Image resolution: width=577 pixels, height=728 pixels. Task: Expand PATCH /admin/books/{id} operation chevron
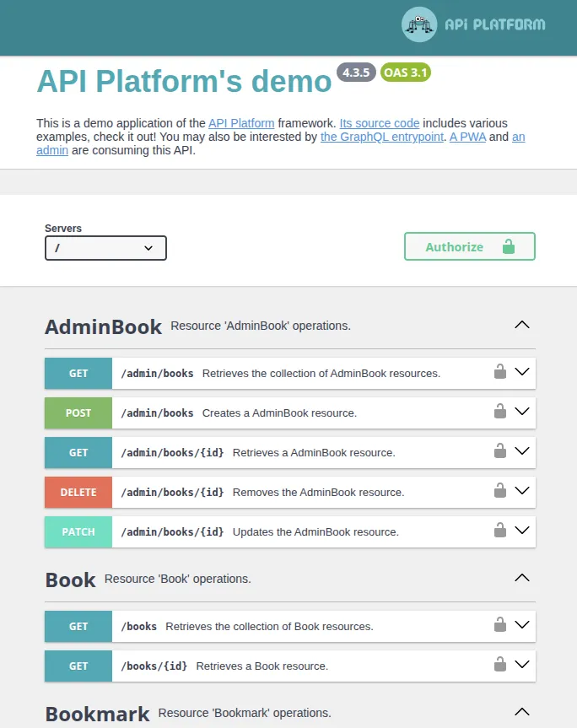pos(522,531)
